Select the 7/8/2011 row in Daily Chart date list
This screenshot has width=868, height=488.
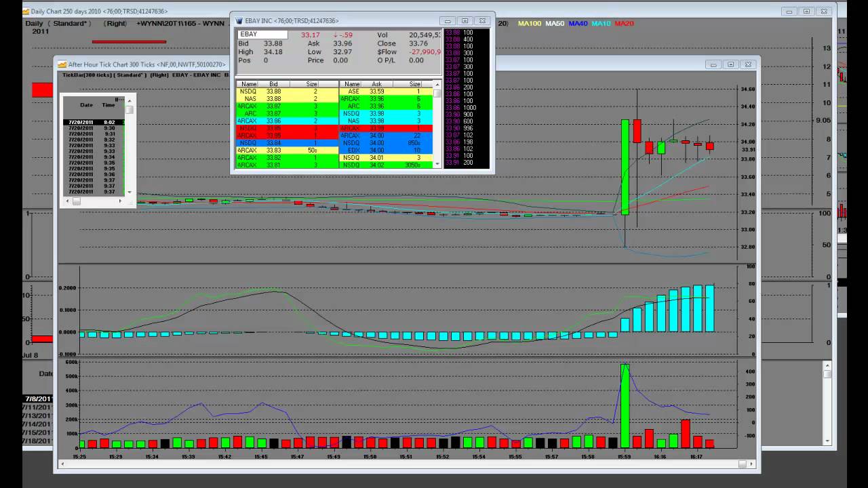coord(38,399)
